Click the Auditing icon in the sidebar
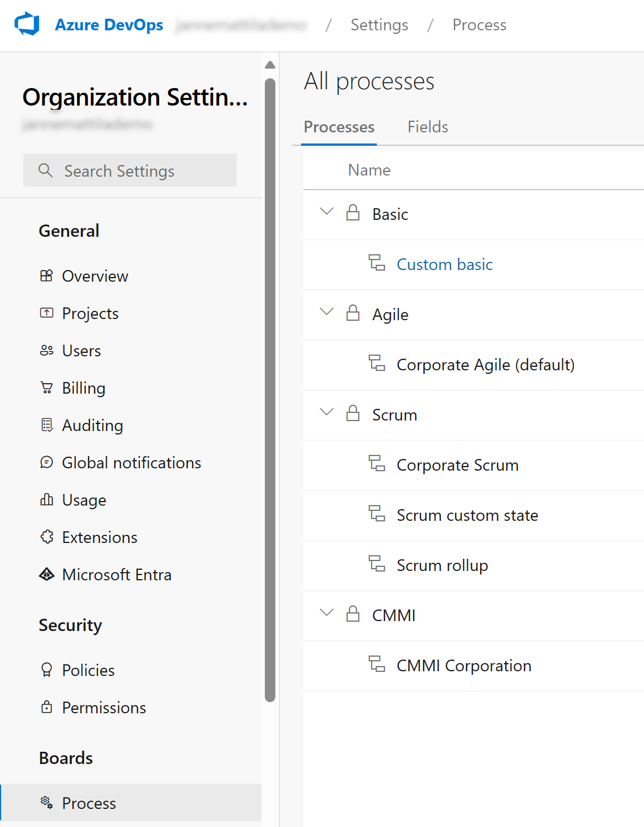 point(47,425)
